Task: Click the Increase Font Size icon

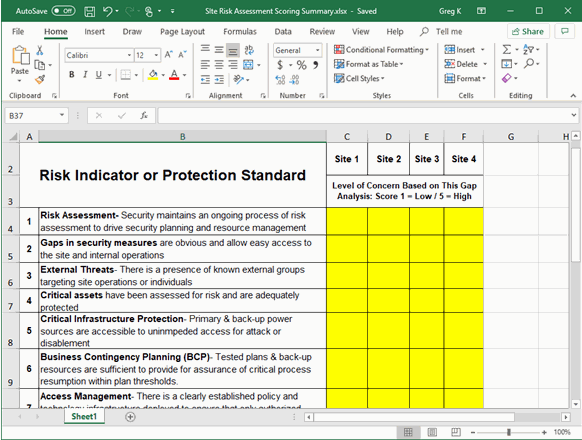Action: pos(169,55)
